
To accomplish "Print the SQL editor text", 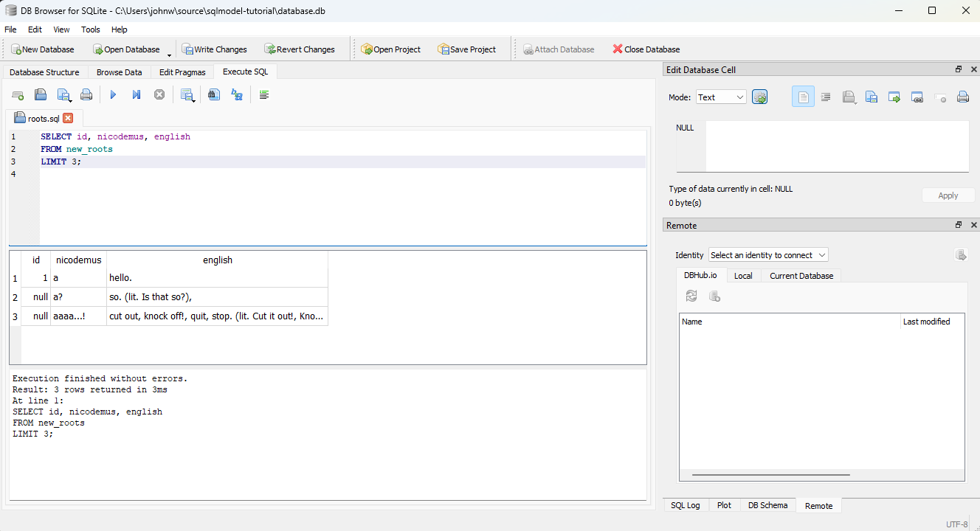I will [x=86, y=94].
